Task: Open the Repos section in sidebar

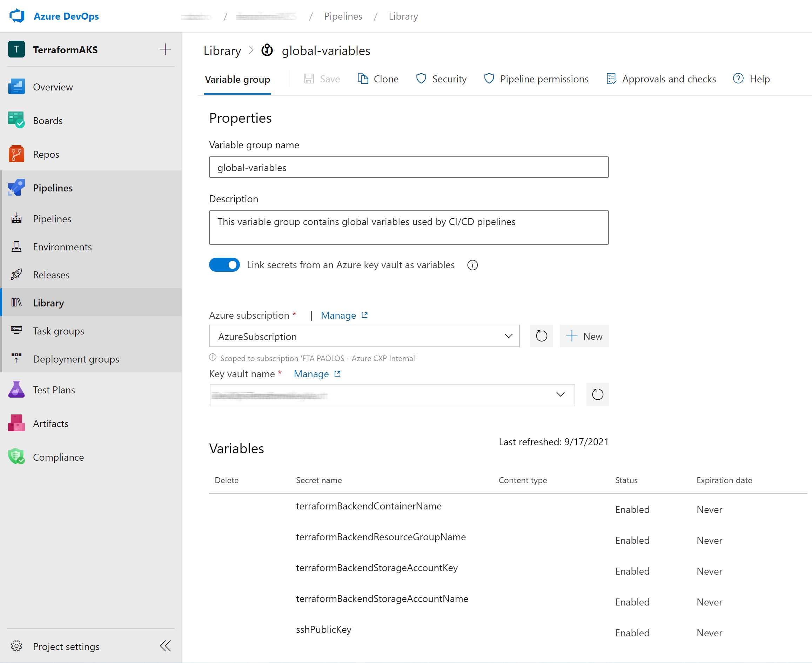Action: coord(46,154)
